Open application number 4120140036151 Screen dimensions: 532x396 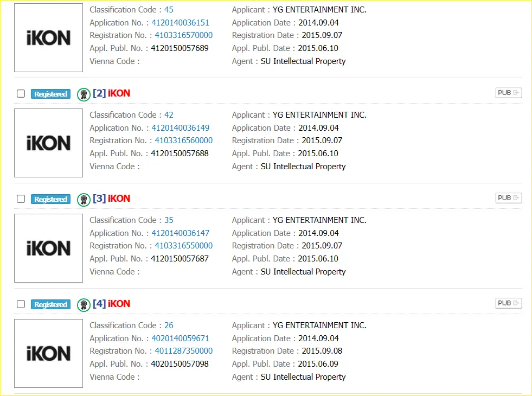tap(180, 23)
